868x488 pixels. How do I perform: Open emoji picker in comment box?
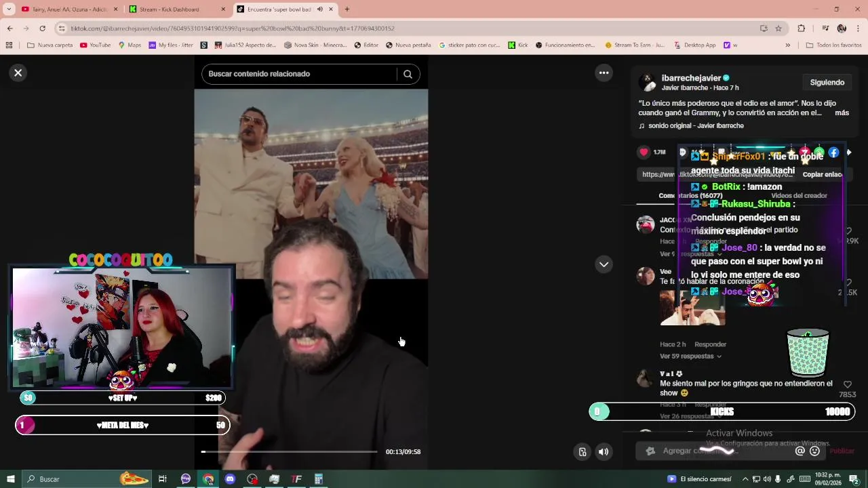point(814,451)
